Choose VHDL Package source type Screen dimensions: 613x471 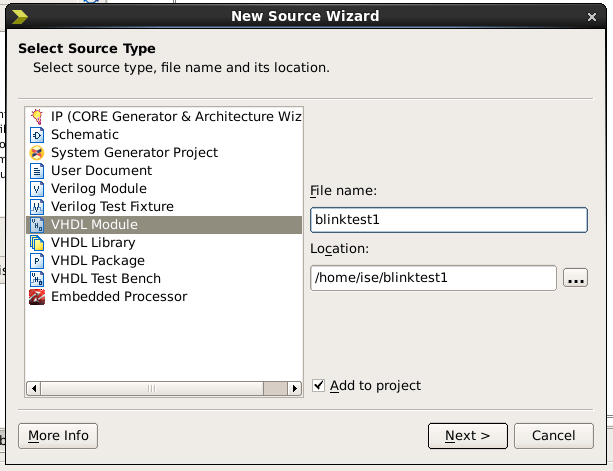97,261
